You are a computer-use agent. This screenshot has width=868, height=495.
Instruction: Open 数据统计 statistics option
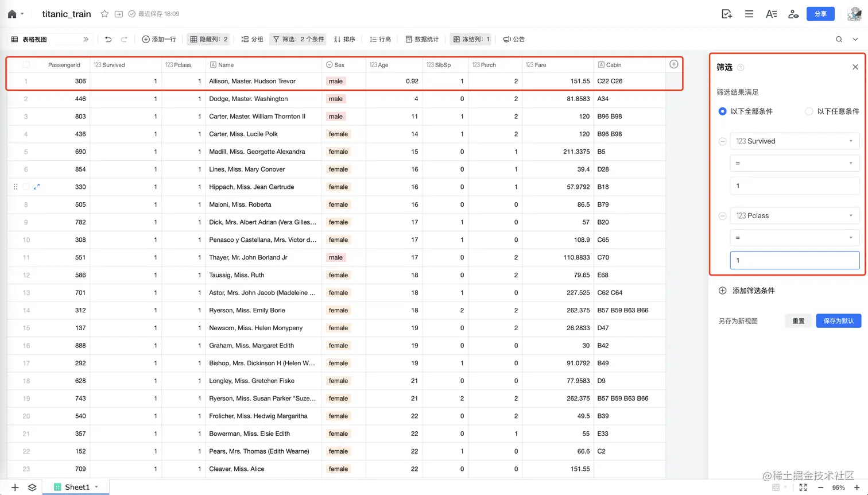[422, 39]
